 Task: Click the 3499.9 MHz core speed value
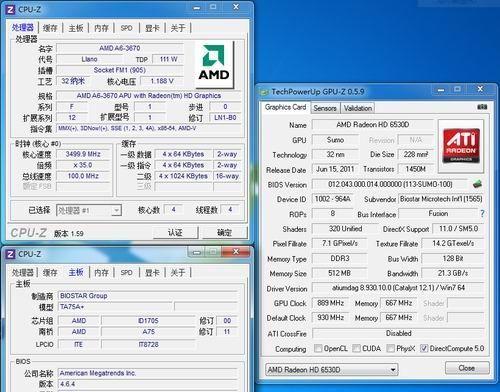[x=83, y=154]
